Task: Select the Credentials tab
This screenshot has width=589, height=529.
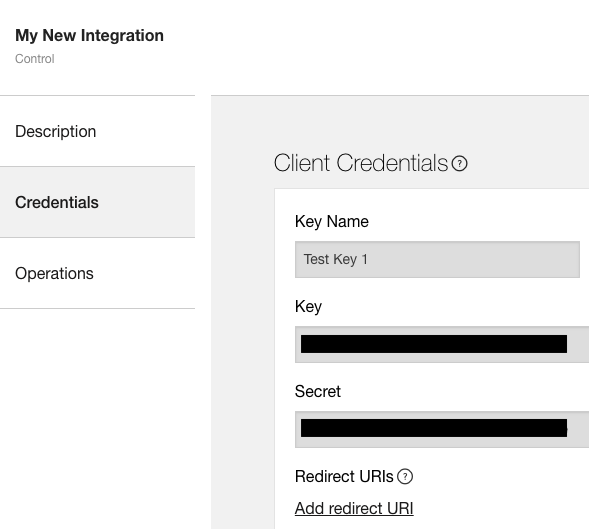Action: pyautogui.click(x=97, y=202)
